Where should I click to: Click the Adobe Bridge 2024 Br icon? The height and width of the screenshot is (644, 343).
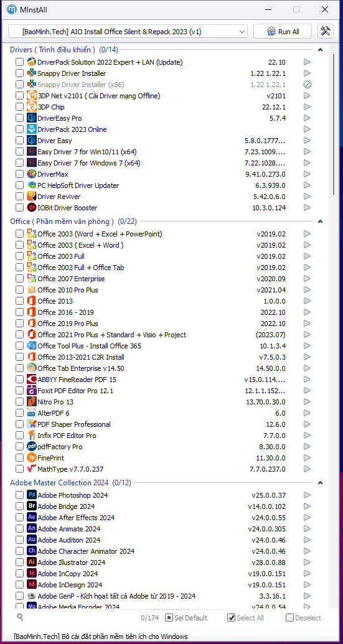click(x=32, y=506)
